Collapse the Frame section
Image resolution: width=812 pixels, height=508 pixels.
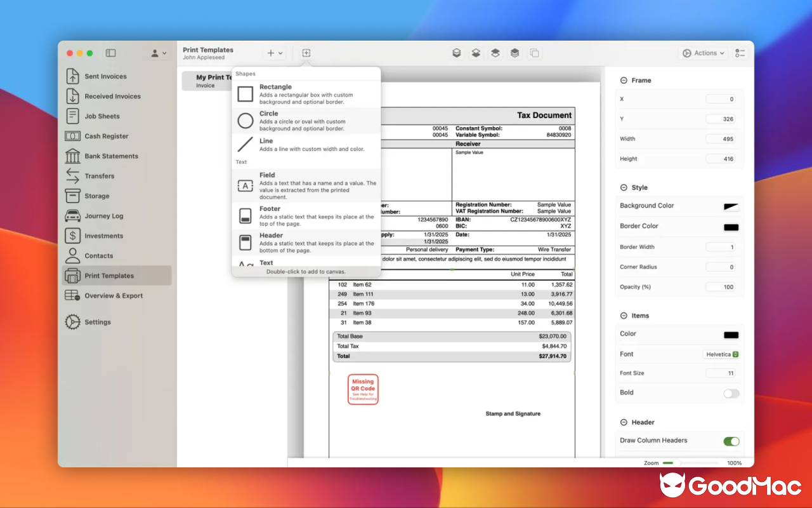624,80
